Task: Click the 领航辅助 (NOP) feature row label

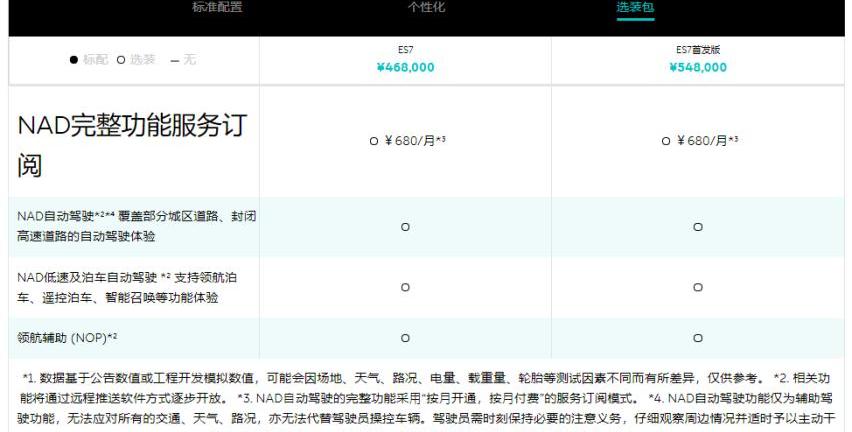Action: click(x=67, y=338)
